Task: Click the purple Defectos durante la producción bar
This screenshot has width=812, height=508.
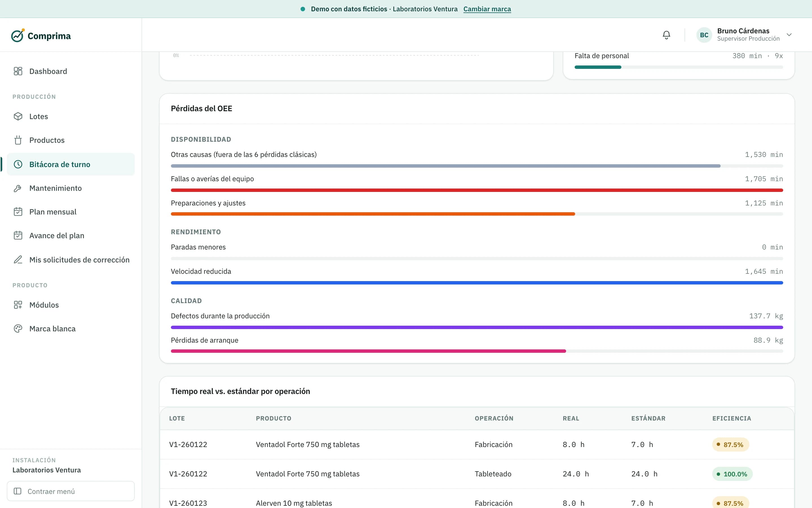Action: pos(477,327)
